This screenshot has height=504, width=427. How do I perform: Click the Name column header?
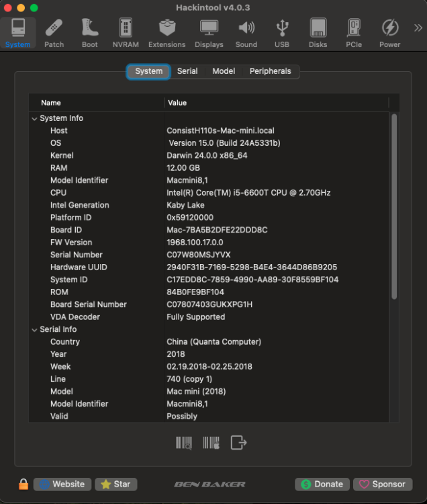96,103
